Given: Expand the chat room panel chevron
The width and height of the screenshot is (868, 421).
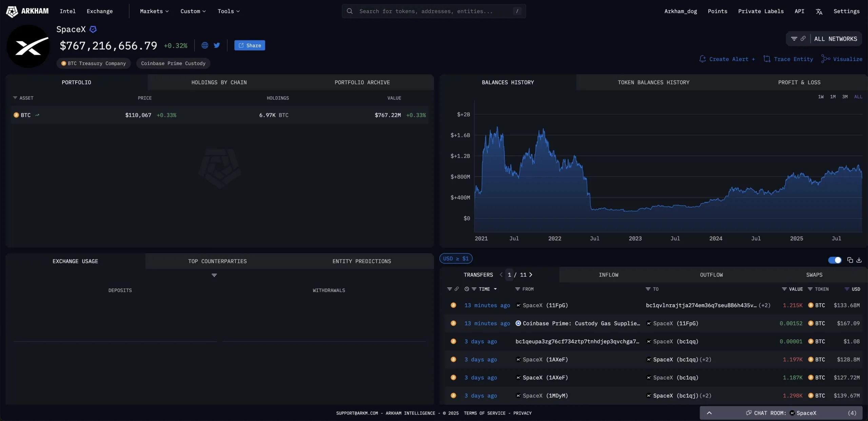Looking at the screenshot, I should 709,413.
